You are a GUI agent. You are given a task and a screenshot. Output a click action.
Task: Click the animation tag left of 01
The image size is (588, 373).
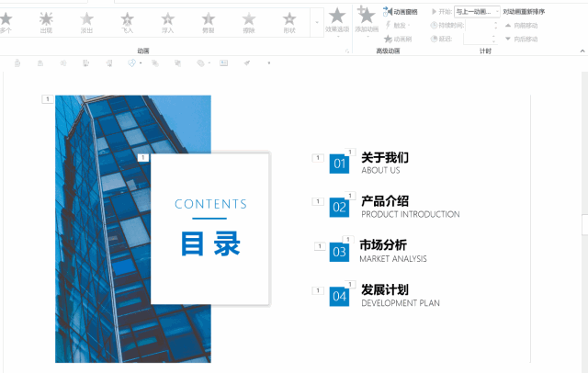pos(318,158)
